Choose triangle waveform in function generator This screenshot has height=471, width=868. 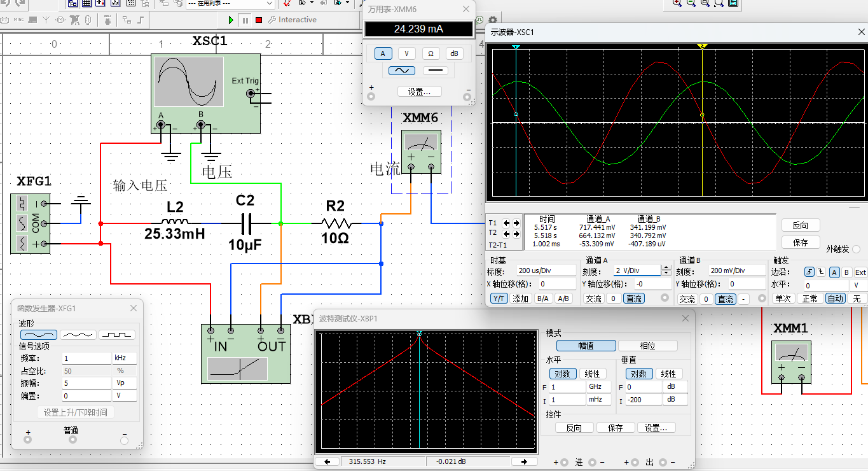click(78, 334)
